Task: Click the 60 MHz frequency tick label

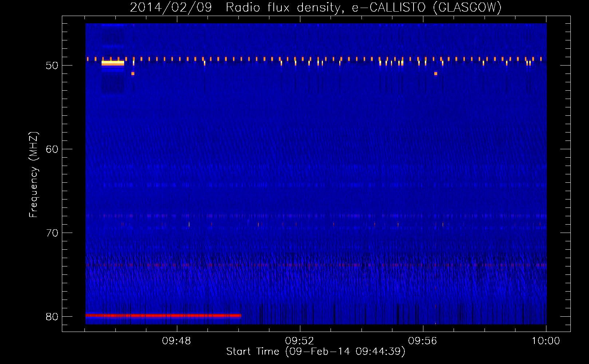Action: [52, 149]
